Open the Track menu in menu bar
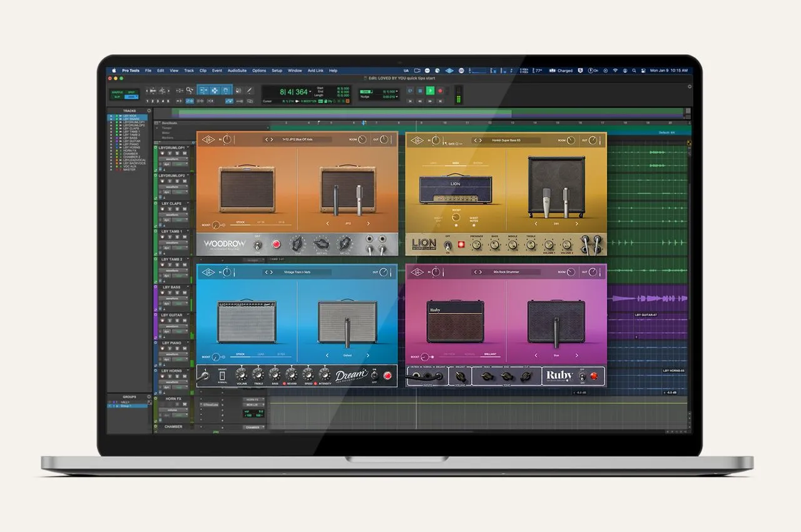The height and width of the screenshot is (532, 801). pos(188,71)
